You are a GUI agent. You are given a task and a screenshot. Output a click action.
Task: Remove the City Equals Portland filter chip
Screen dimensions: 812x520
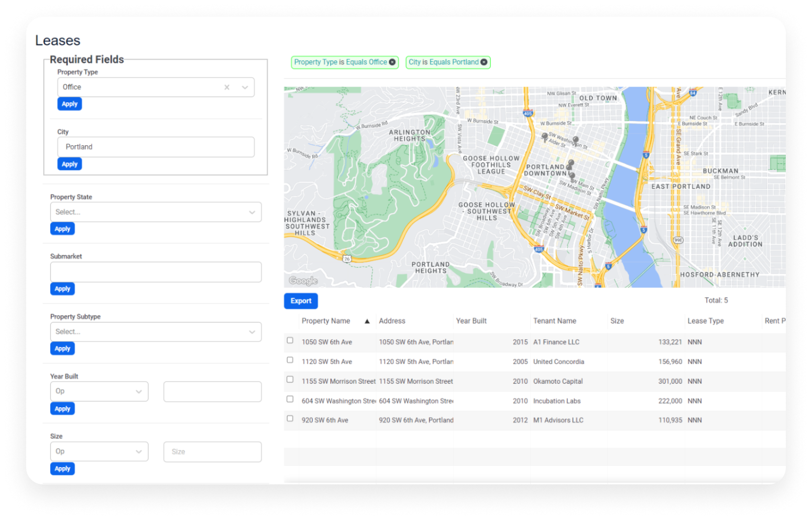[x=484, y=62]
